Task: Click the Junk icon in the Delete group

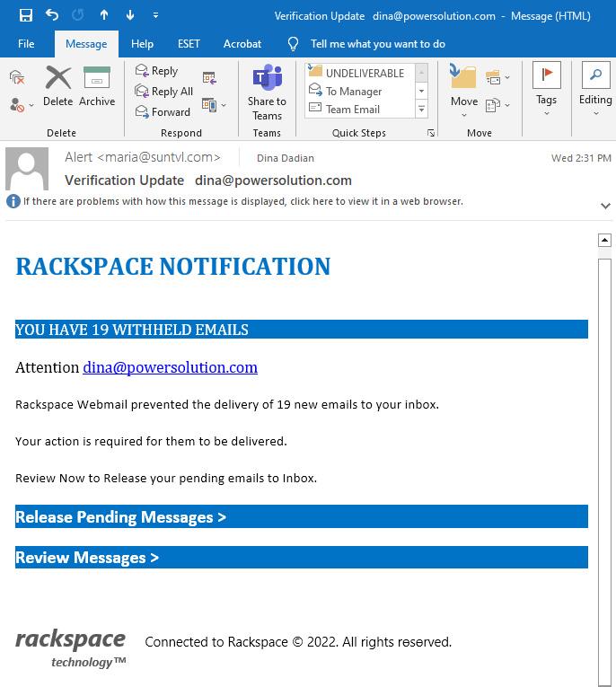Action: 17,105
